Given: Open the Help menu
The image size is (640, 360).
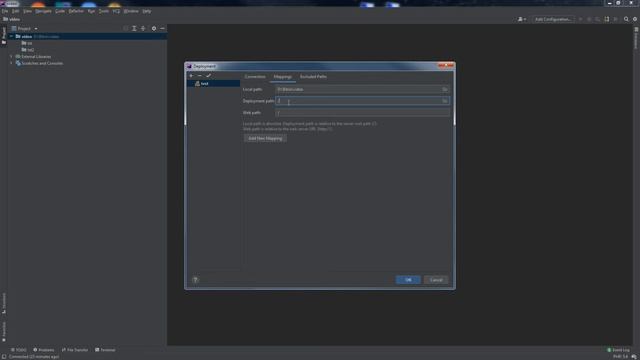Looking at the screenshot, I should coord(147,11).
